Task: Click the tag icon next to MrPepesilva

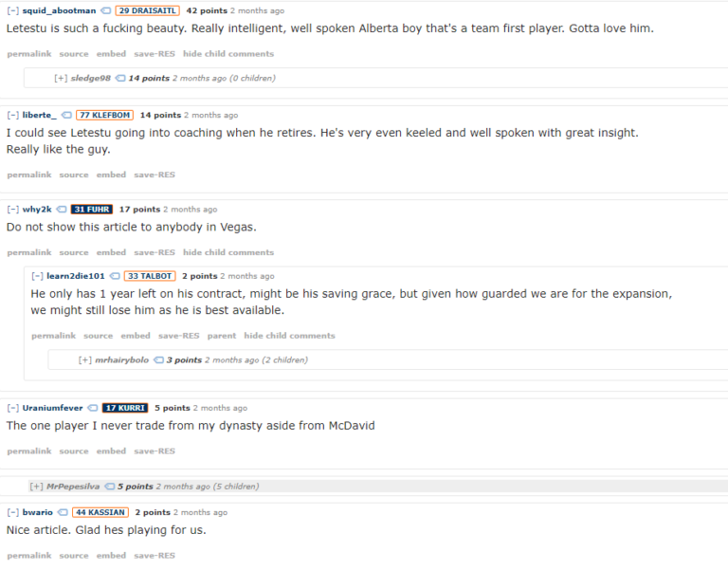Action: (110, 487)
